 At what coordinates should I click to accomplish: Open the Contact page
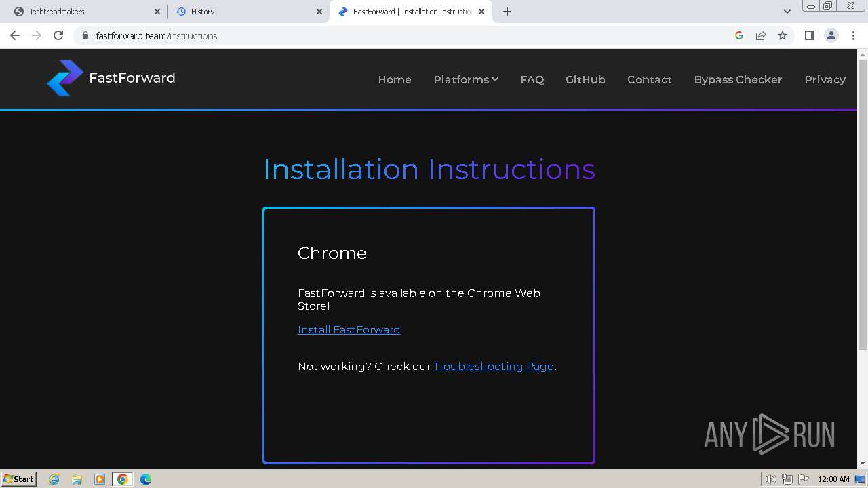(x=650, y=79)
